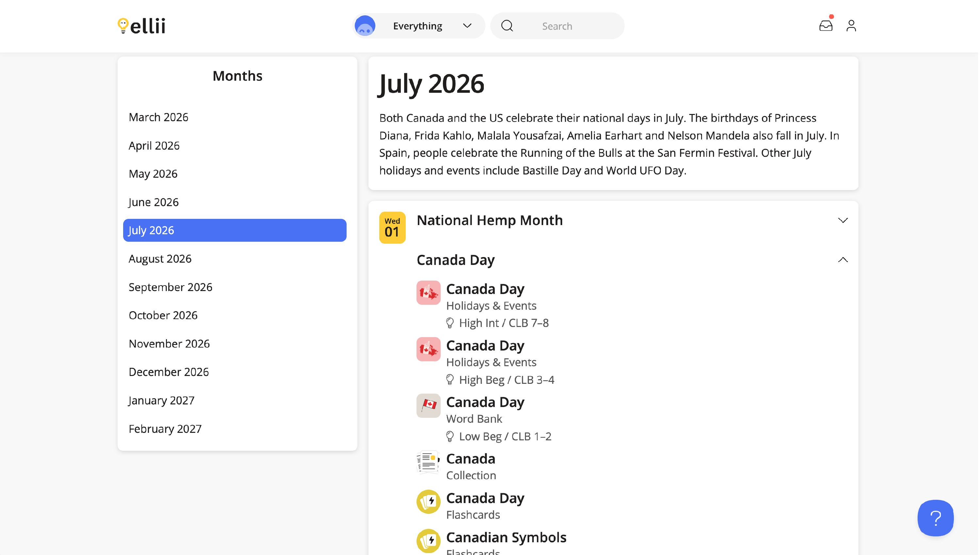The height and width of the screenshot is (555, 980).
Task: Click the Canada Day Flashcards icon
Action: click(429, 502)
